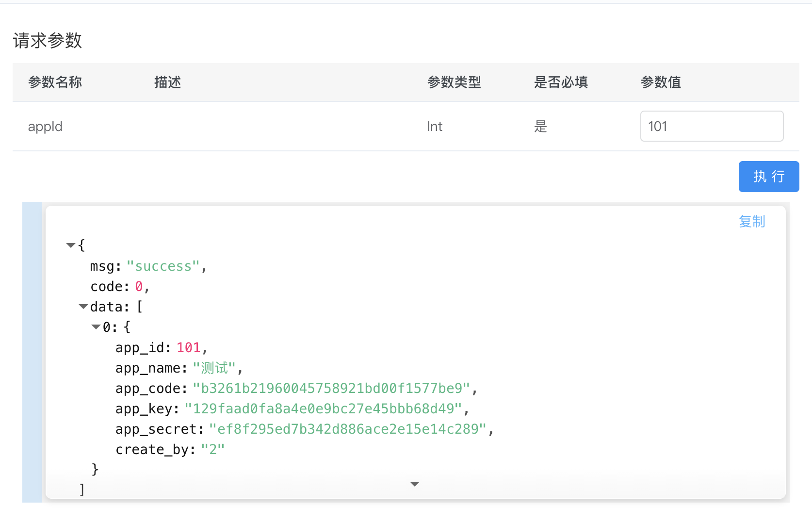Click the 请求参数 section heading
The height and width of the screenshot is (522, 812).
[x=48, y=41]
